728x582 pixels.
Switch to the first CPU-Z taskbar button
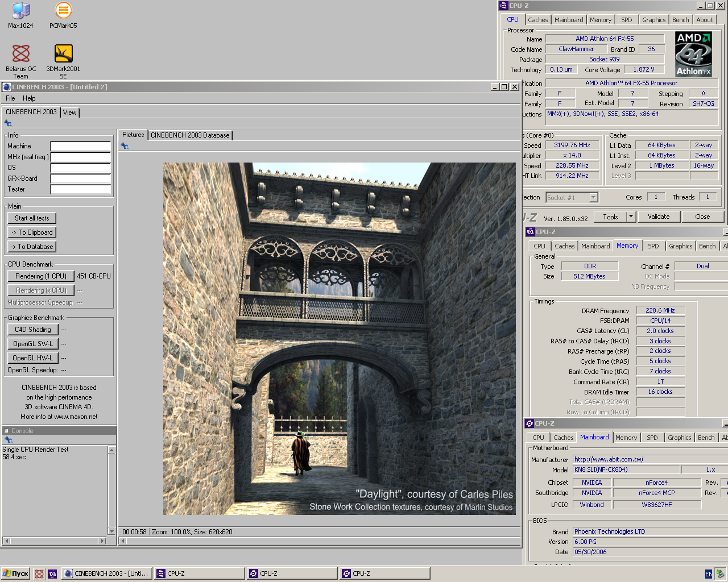pyautogui.click(x=200, y=573)
